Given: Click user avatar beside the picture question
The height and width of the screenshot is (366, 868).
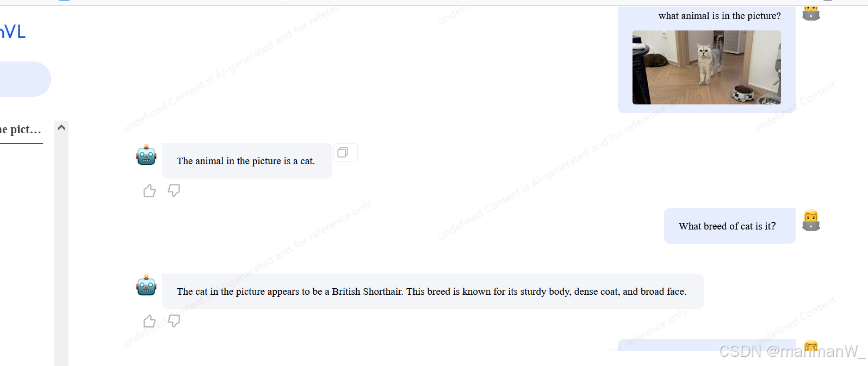Looking at the screenshot, I should click(x=811, y=13).
